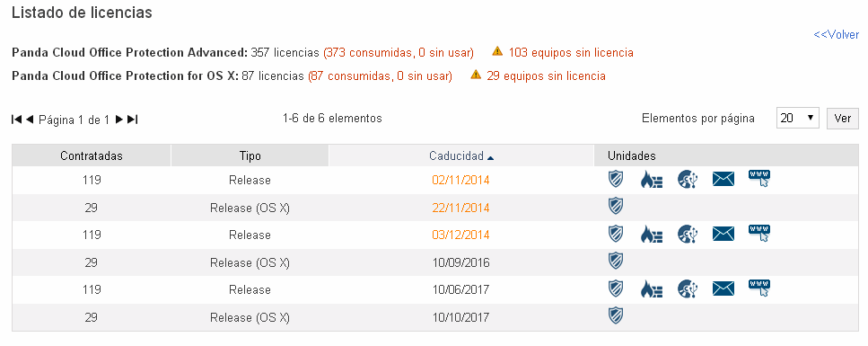Viewport: 868px width, 346px height.
Task: Click the 103 equipos sin licencia link
Action: 571,53
